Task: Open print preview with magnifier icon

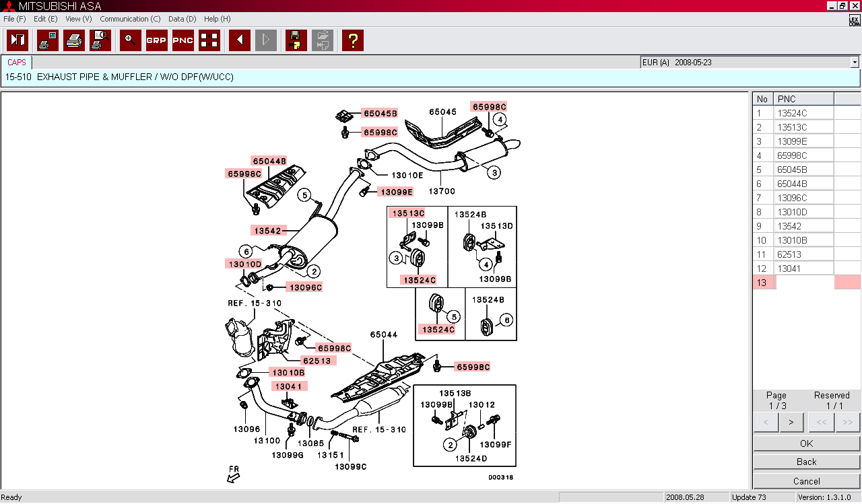Action: [100, 40]
